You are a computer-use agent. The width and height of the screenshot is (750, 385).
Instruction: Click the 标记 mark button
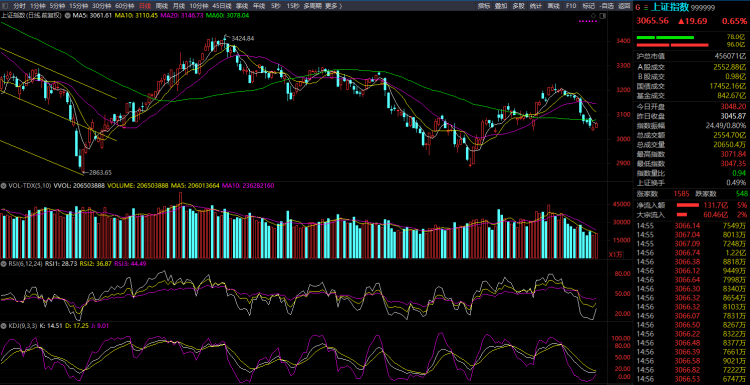pos(588,6)
